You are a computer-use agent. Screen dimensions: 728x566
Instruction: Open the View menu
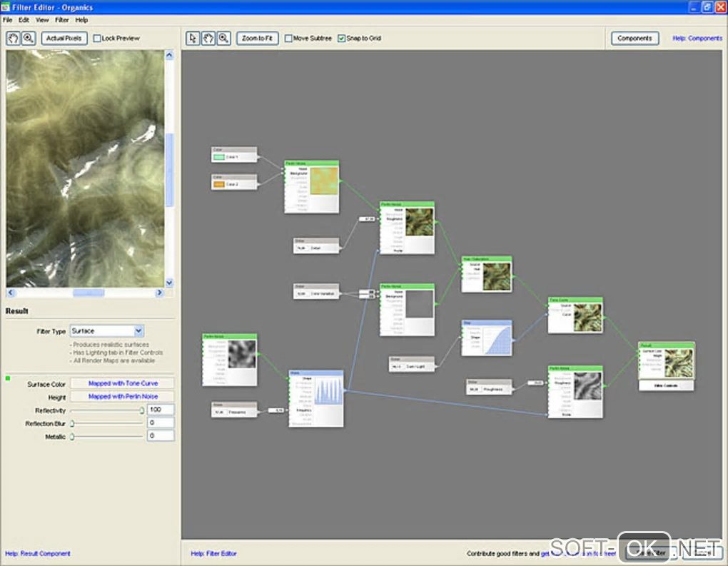[x=42, y=20]
